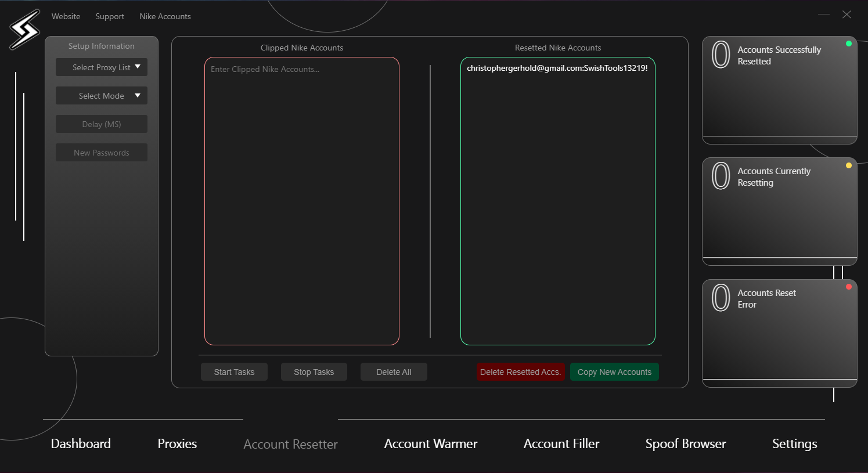Screen dimensions: 868x473
Task: Focus the Delay (MS) input field
Action: [102, 124]
